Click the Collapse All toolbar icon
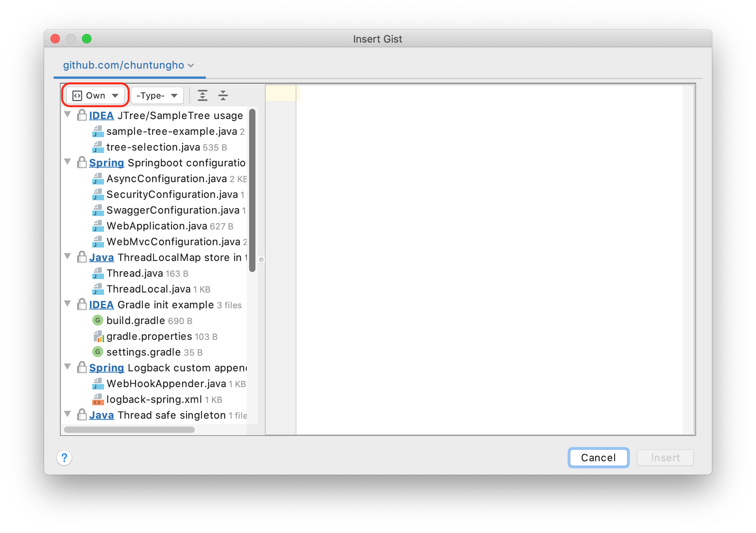Viewport: 756px width, 533px height. click(x=223, y=95)
